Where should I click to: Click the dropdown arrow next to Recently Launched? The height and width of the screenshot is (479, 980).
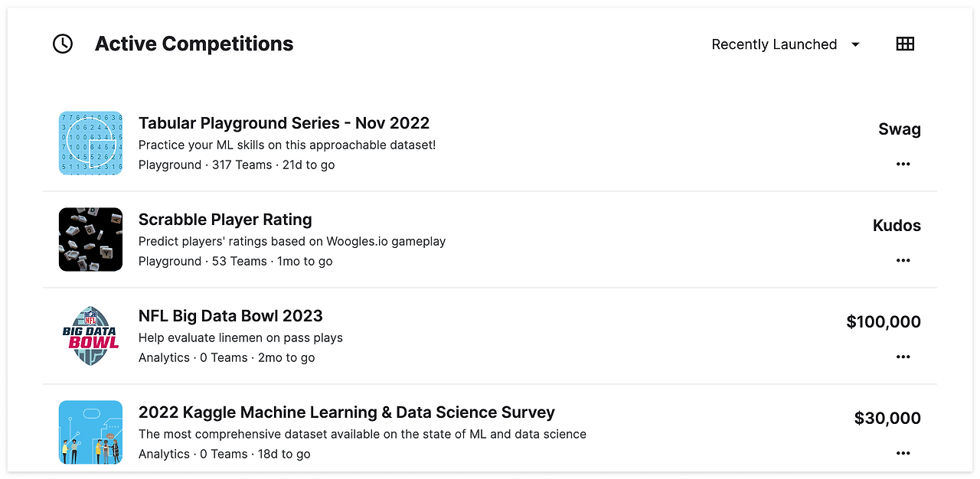pyautogui.click(x=855, y=44)
